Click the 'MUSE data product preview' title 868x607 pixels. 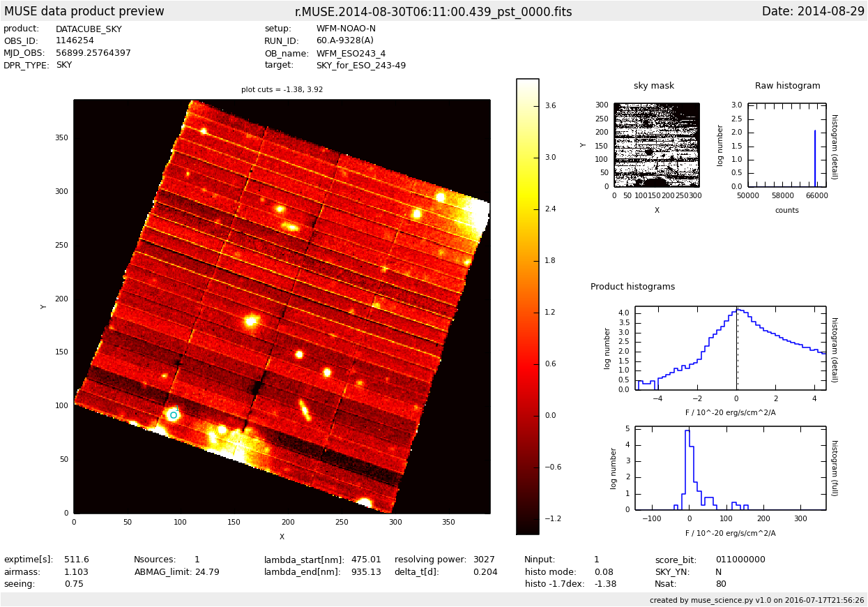pos(84,12)
